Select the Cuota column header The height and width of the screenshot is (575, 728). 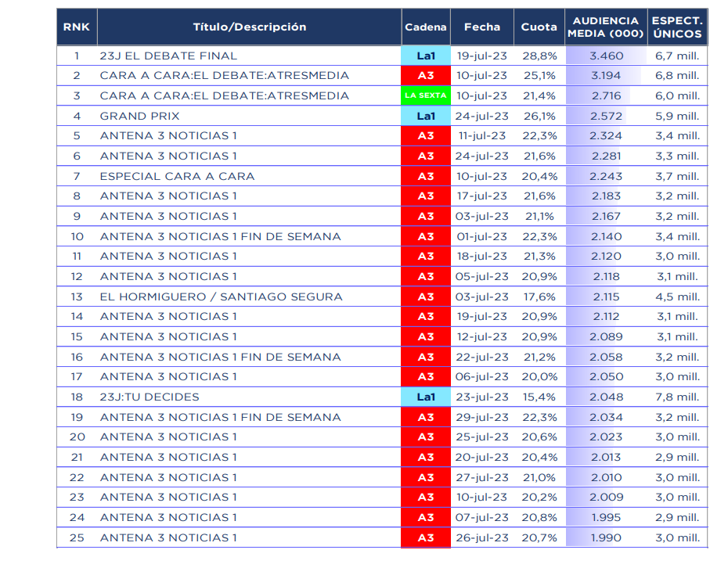pos(539,27)
